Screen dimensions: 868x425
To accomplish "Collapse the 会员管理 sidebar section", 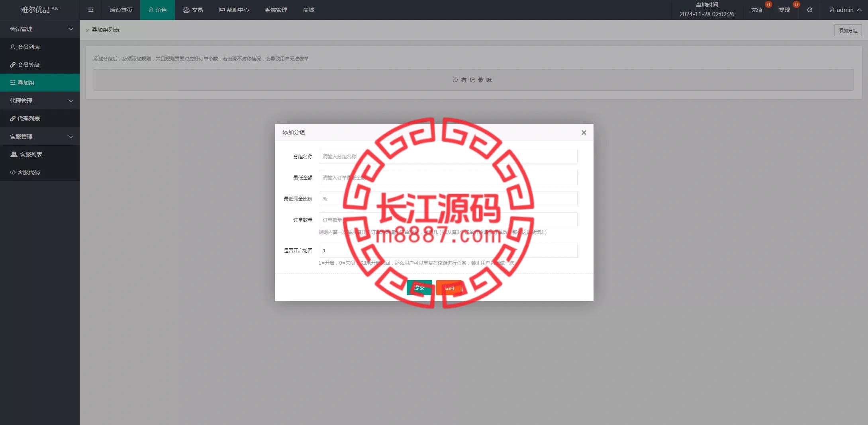I will tap(40, 29).
